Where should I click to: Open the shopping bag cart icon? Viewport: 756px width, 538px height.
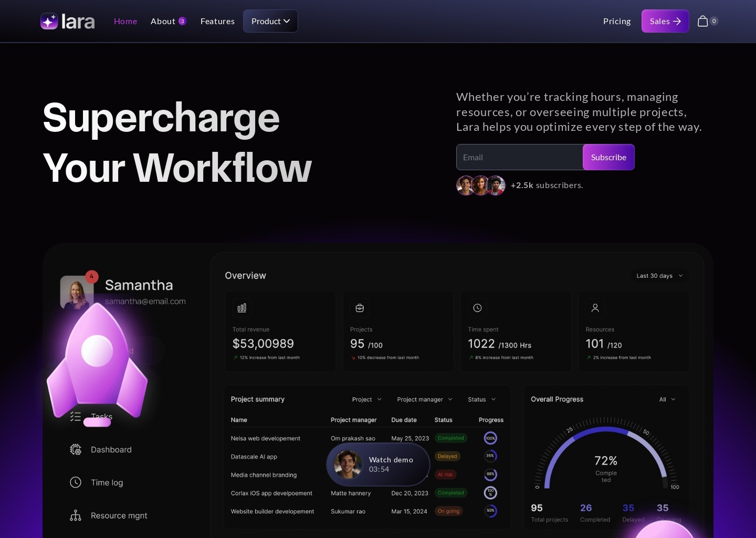(702, 21)
